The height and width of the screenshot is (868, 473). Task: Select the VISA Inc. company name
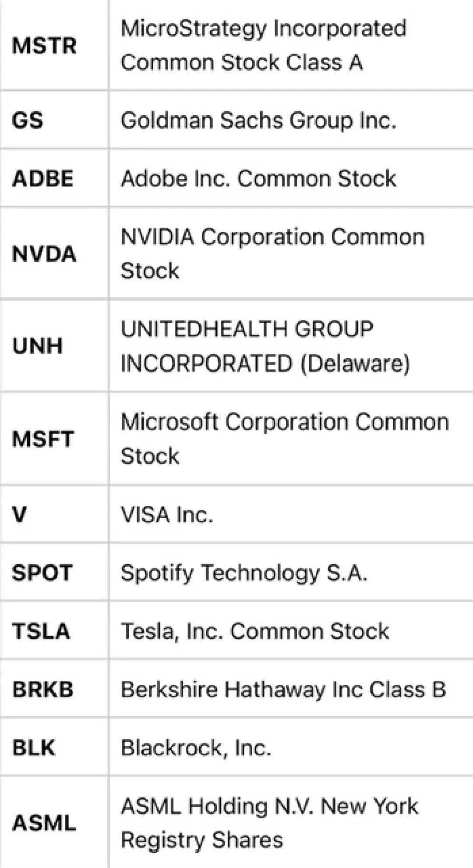[167, 514]
